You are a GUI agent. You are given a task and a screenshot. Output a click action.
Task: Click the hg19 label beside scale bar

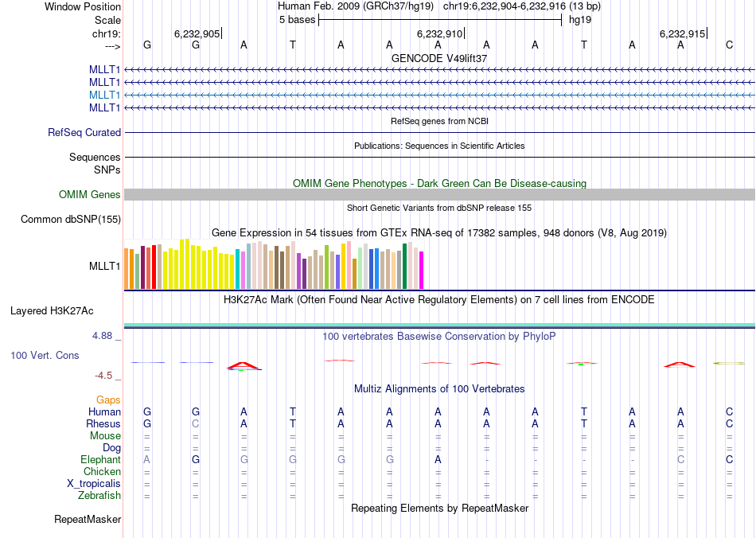click(x=580, y=20)
